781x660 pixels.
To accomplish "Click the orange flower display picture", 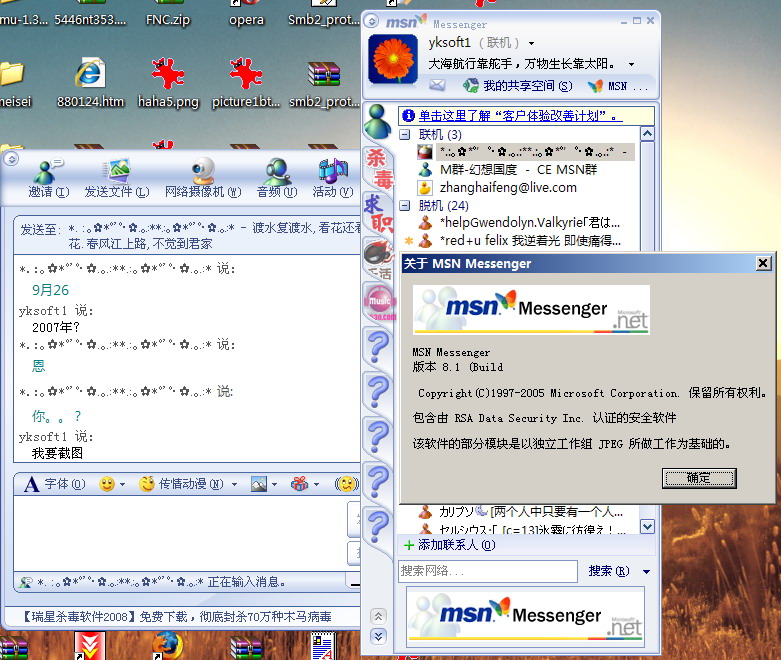I will 393,59.
